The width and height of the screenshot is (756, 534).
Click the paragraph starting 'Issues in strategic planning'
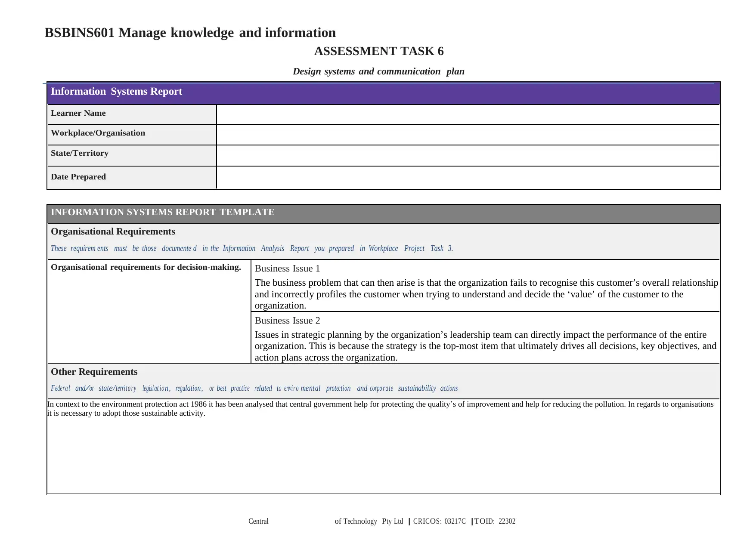tap(486, 346)
